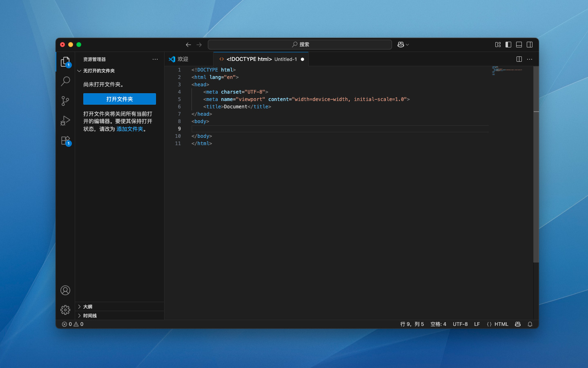Click the 打开文件夹 button

point(120,99)
